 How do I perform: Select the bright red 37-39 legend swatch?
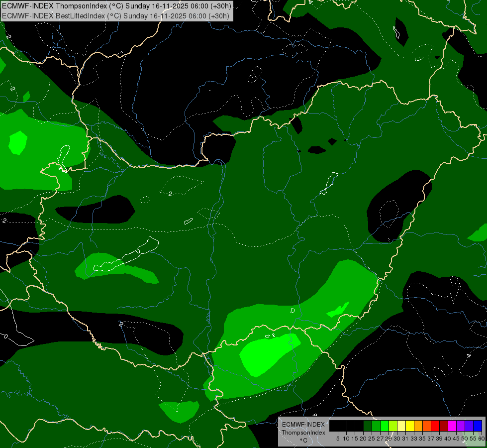click(x=435, y=426)
